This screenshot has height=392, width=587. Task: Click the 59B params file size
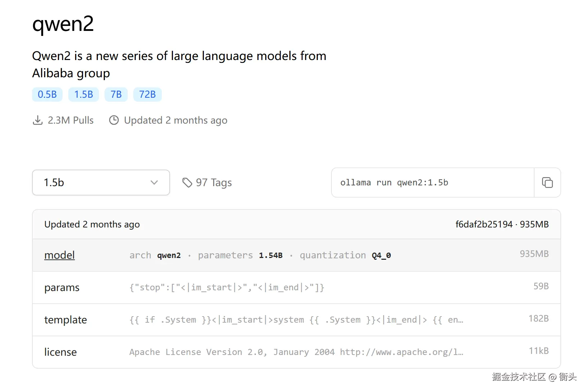coord(541,286)
